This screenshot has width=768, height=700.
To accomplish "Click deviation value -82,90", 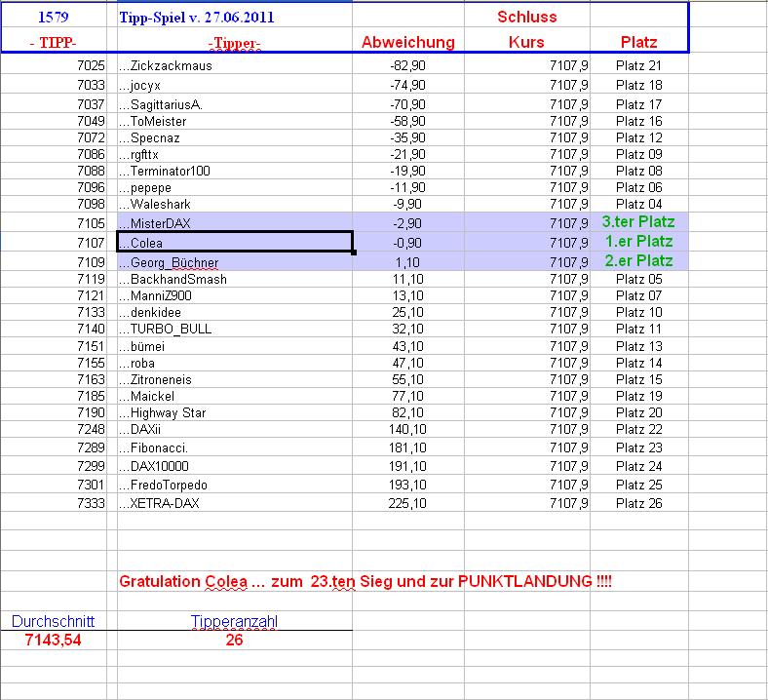I will click(x=407, y=65).
